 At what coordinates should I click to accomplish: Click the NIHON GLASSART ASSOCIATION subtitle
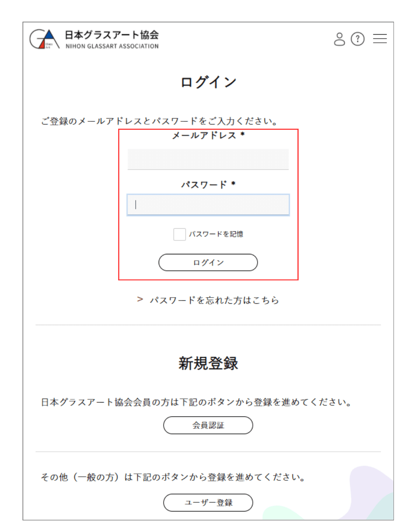click(x=112, y=46)
